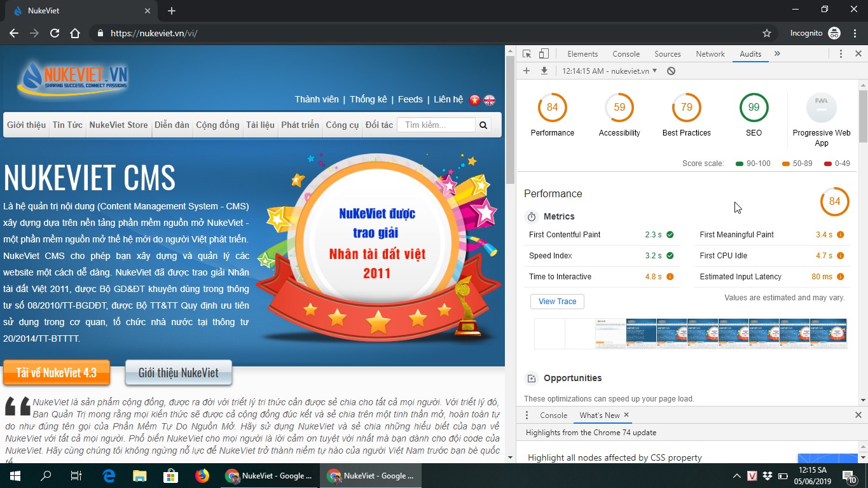Activate the DevTools inspect element icon
Viewport: 868px width, 488px height.
527,54
